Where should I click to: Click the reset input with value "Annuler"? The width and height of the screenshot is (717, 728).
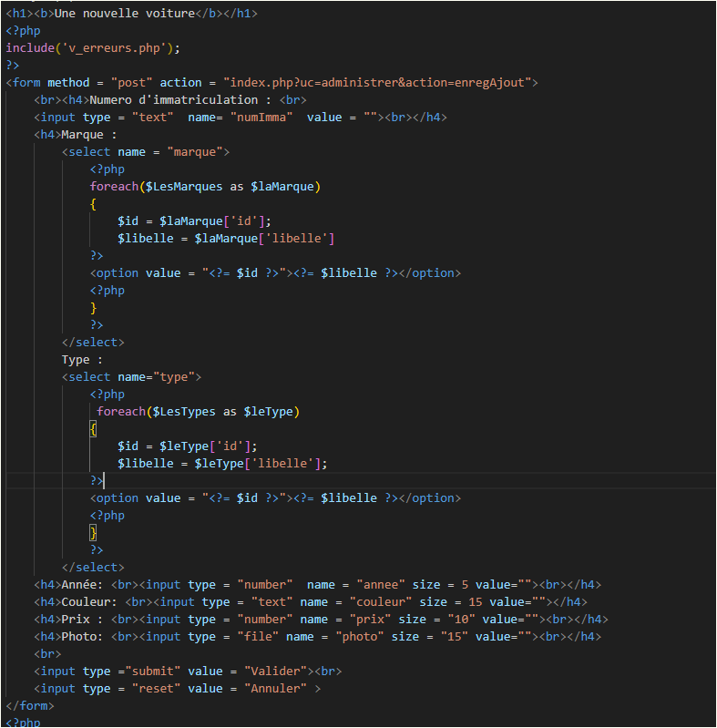pyautogui.click(x=177, y=689)
